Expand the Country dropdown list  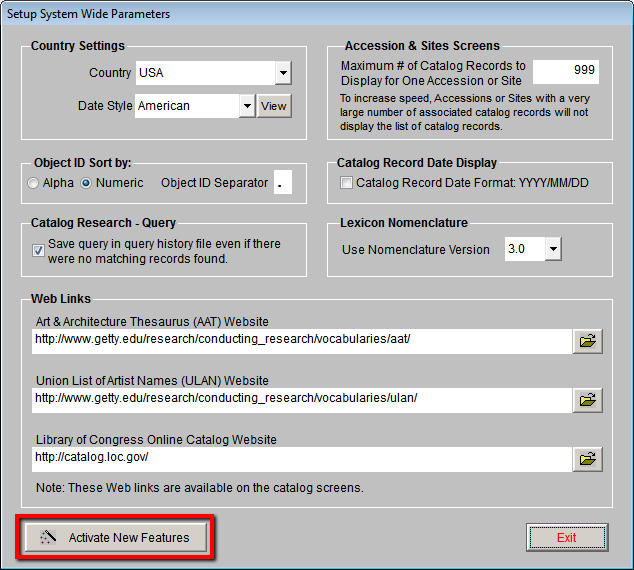(x=283, y=73)
